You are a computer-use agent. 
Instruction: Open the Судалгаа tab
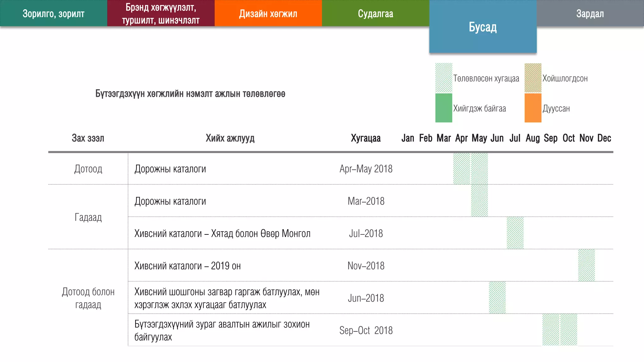coord(375,14)
